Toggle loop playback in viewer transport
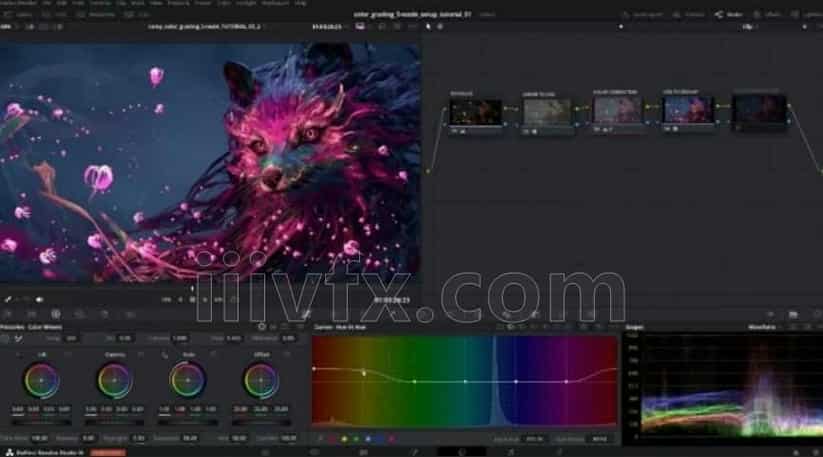The image size is (823, 457). point(233,300)
